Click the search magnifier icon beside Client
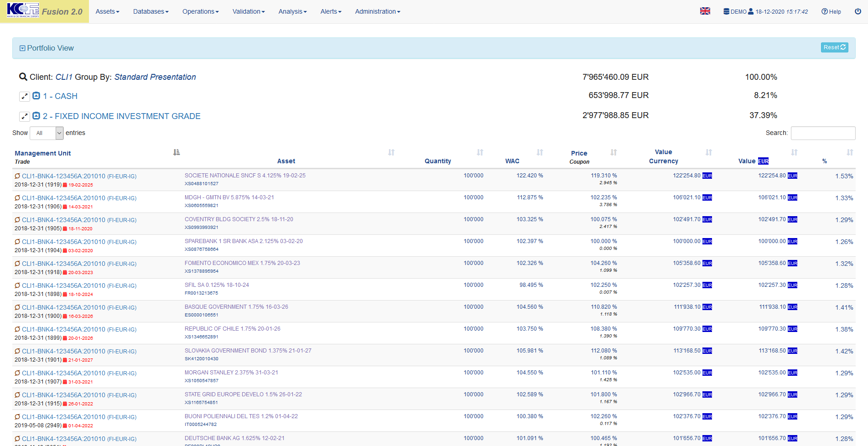This screenshot has height=446, width=868. (23, 77)
